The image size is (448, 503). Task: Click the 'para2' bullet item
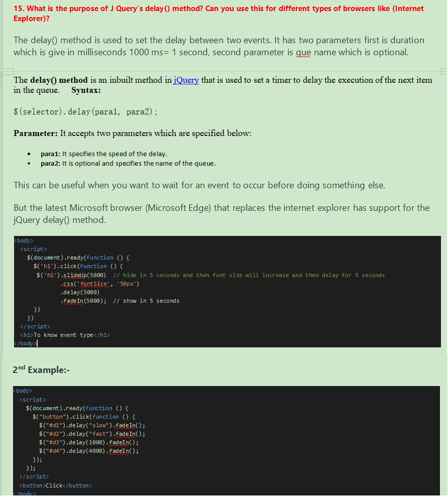[128, 164]
